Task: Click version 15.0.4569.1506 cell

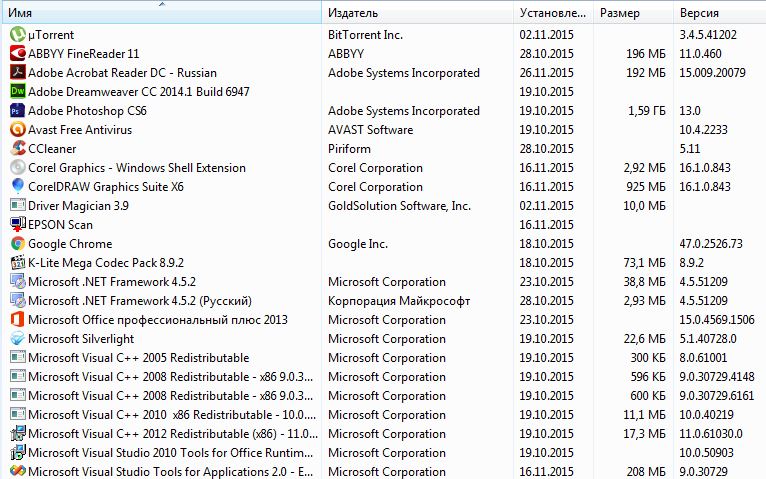Action: click(717, 319)
